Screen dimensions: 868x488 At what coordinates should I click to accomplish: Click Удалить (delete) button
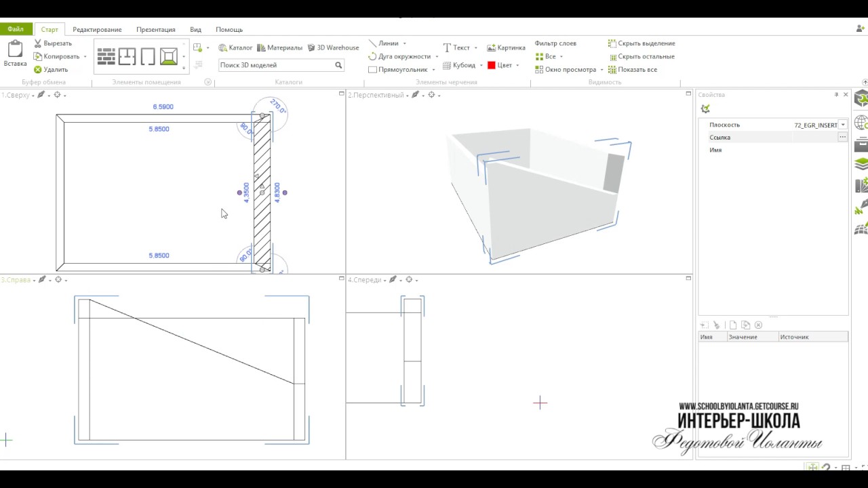[51, 69]
